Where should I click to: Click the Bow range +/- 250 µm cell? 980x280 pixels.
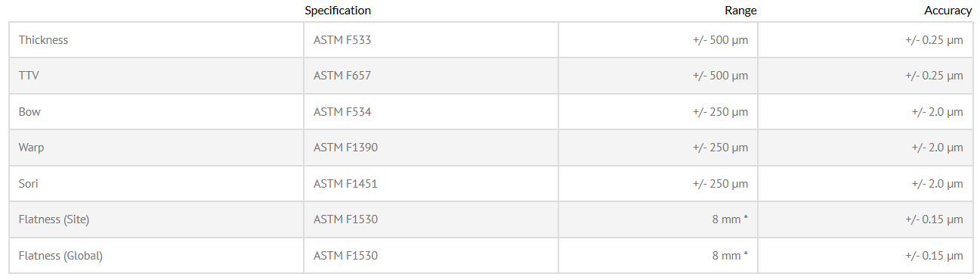pos(658,112)
